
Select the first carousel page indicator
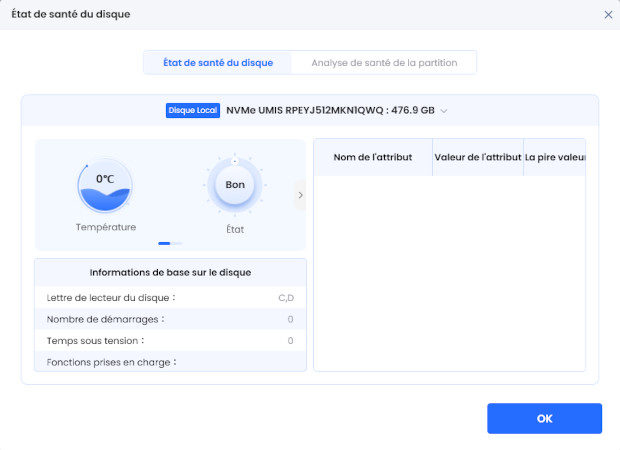(x=164, y=243)
